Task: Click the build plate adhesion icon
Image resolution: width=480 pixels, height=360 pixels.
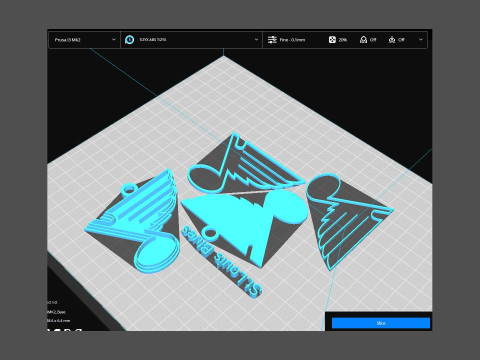Action: coord(392,40)
